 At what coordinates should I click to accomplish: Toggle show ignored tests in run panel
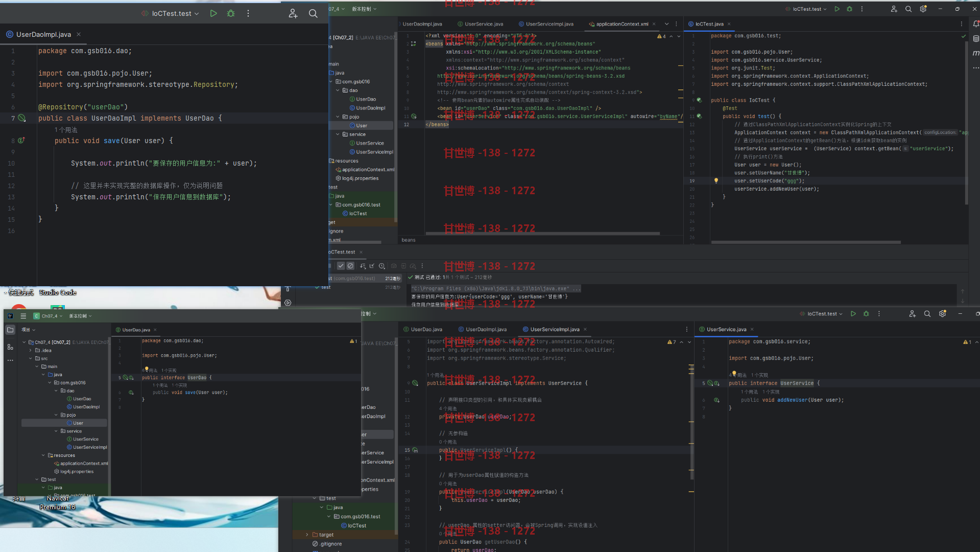coord(350,266)
